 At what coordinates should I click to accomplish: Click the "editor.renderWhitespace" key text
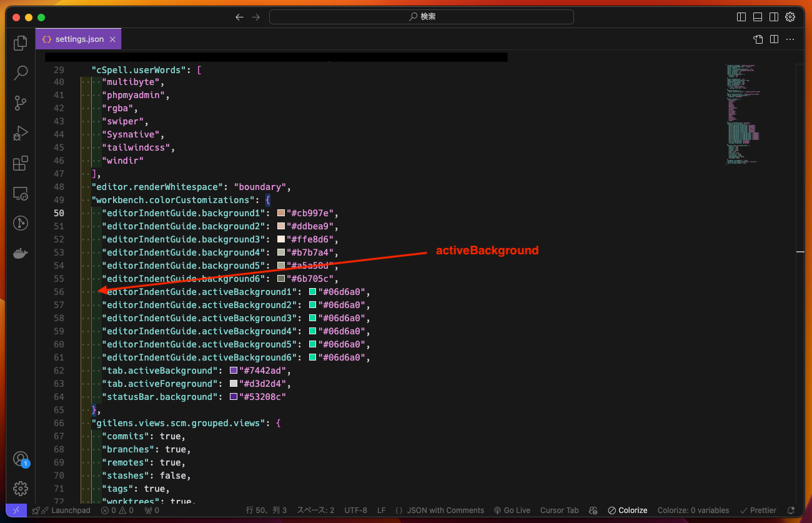point(157,187)
